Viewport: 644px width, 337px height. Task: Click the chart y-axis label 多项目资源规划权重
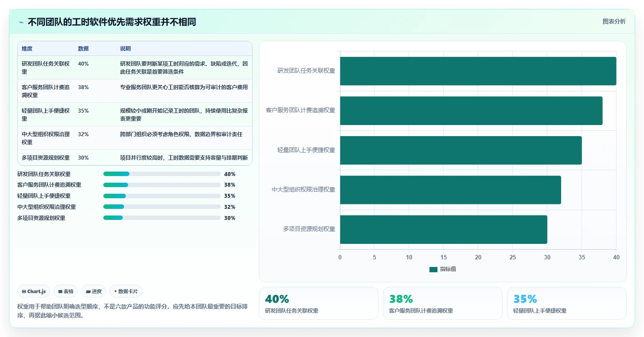click(309, 229)
